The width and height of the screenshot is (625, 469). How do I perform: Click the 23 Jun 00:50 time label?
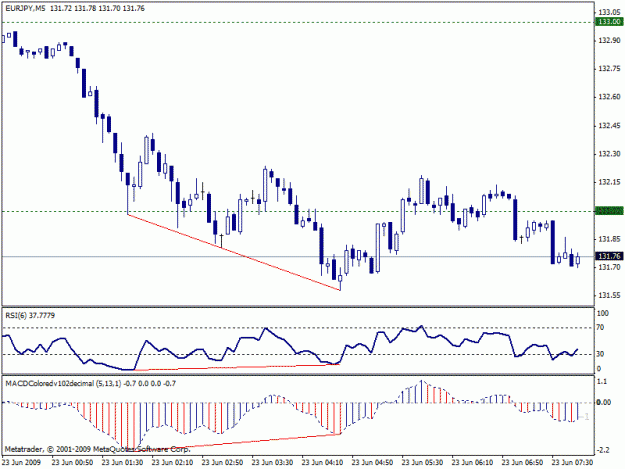tap(73, 462)
